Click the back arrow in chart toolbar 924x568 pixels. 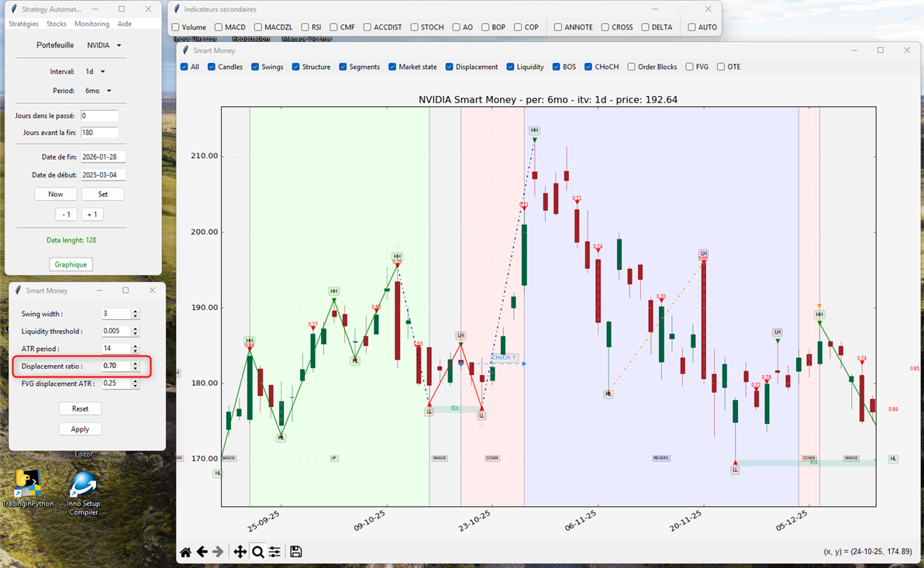(x=202, y=552)
